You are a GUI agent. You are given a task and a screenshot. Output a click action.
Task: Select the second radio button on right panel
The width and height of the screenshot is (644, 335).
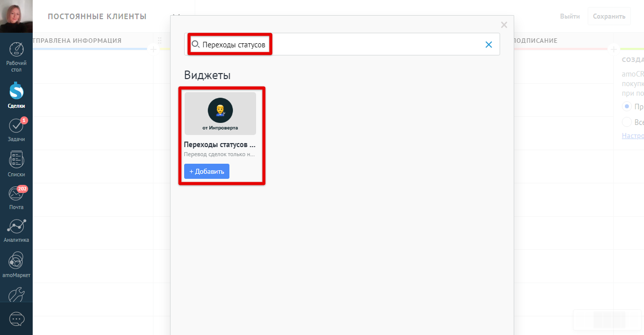tap(627, 122)
